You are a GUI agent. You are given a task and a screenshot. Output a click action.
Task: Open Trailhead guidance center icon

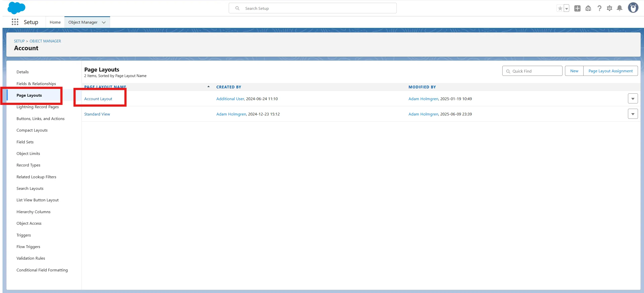(x=588, y=8)
